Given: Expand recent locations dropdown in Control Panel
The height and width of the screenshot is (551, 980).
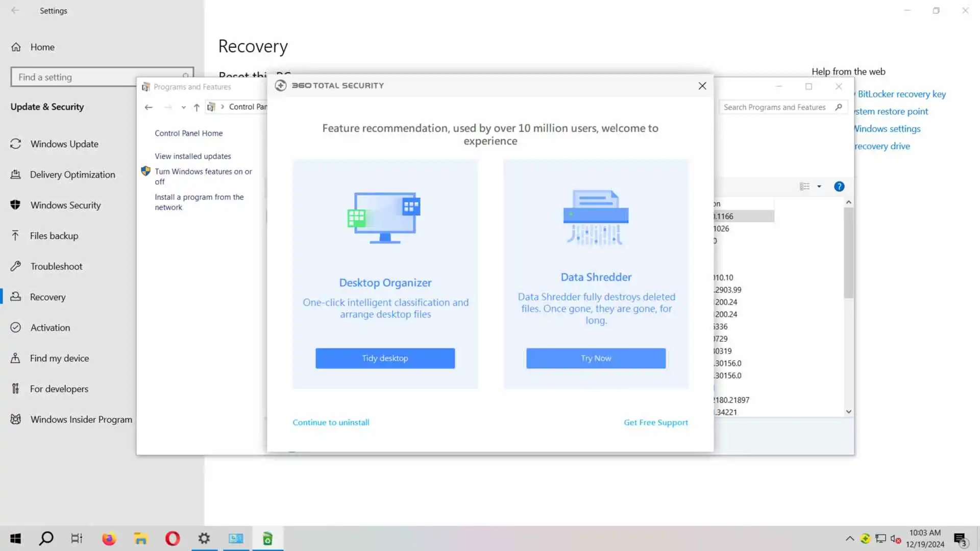Looking at the screenshot, I should pyautogui.click(x=183, y=108).
